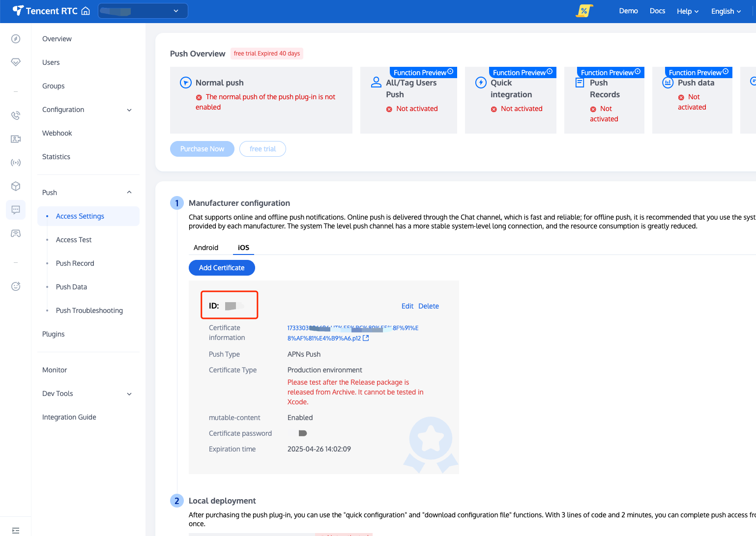This screenshot has width=756, height=536.
Task: Select the compass Overview icon in the sidebar
Action: pos(15,38)
